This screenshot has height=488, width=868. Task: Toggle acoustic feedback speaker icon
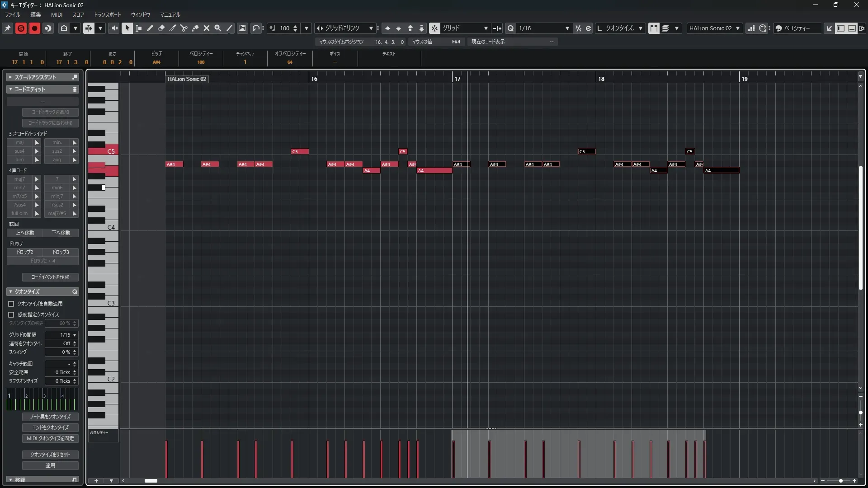tap(113, 28)
